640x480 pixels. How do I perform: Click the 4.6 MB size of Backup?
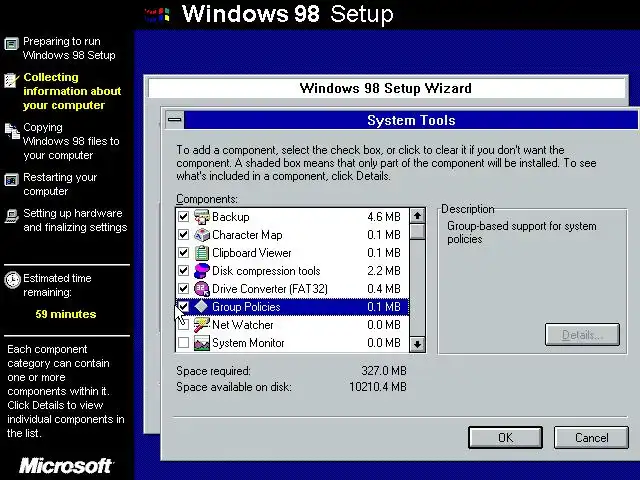(x=384, y=217)
